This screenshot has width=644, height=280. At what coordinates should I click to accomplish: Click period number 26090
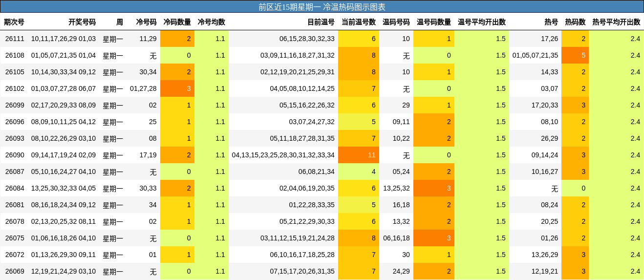(x=15, y=155)
